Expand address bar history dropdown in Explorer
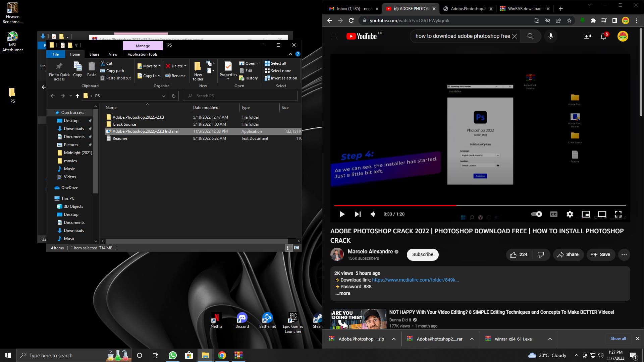 [164, 96]
